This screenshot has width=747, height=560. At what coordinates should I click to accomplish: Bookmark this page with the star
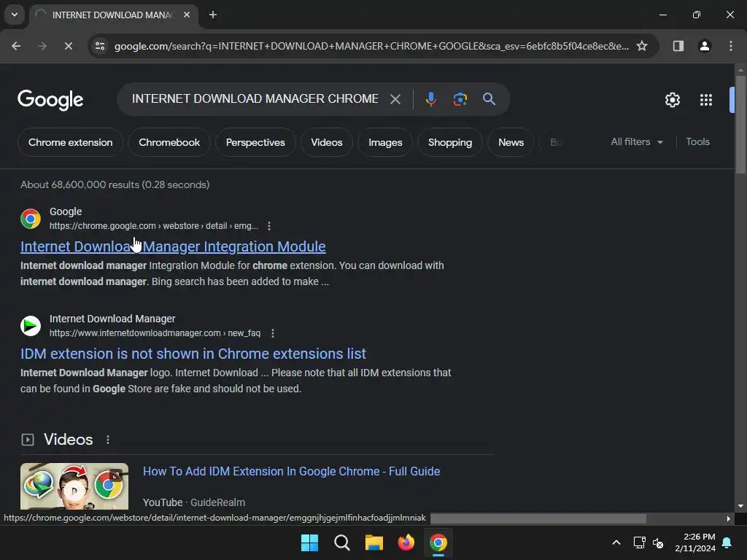642,46
